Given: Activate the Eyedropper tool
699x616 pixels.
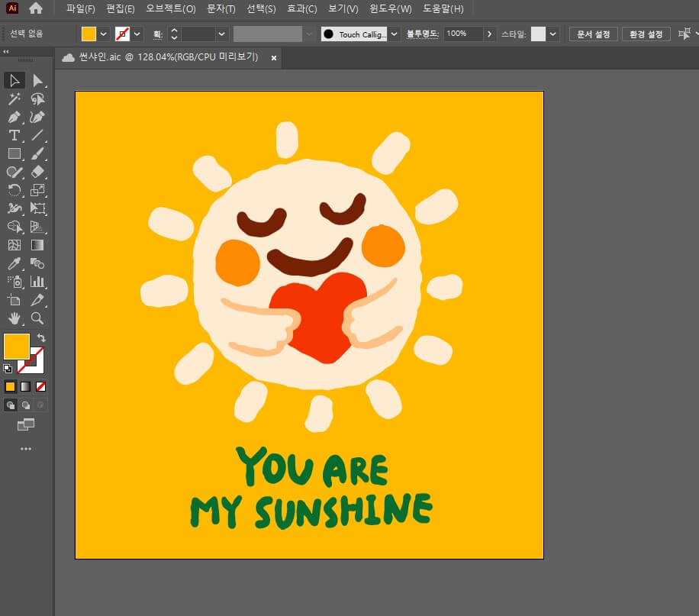Looking at the screenshot, I should 14,263.
